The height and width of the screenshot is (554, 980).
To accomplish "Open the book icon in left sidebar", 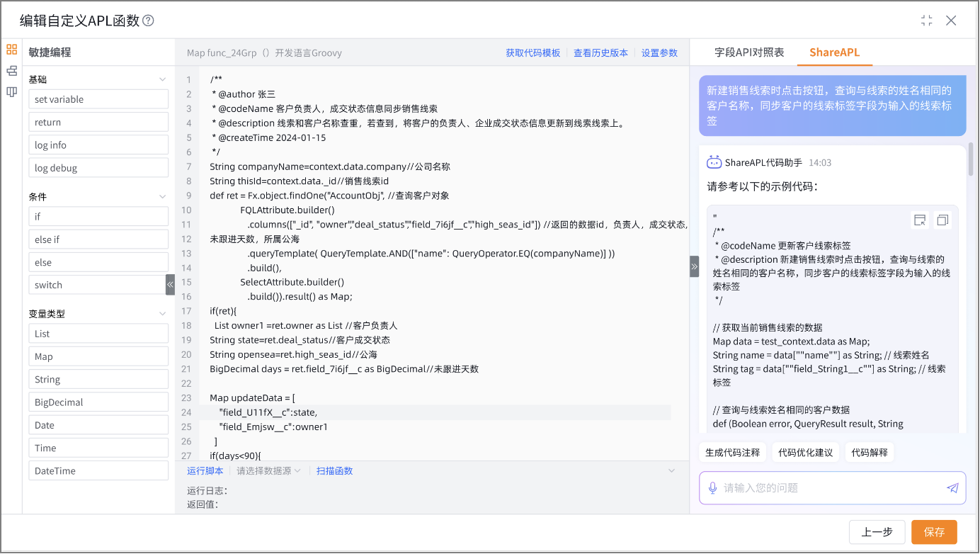I will click(11, 92).
